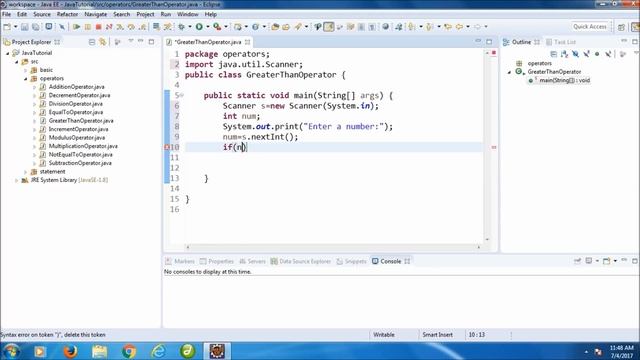Click the Internet Explorer taskbar icon

point(158,351)
